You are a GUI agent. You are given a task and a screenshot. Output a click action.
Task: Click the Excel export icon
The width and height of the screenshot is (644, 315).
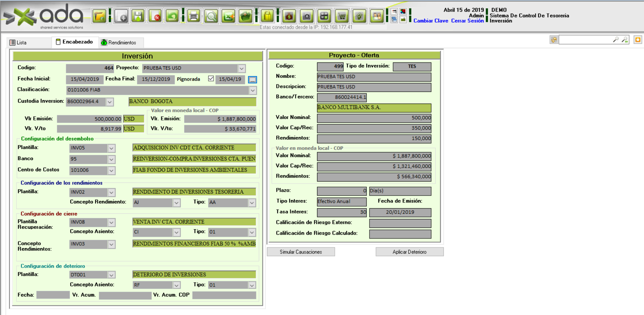pos(228,16)
